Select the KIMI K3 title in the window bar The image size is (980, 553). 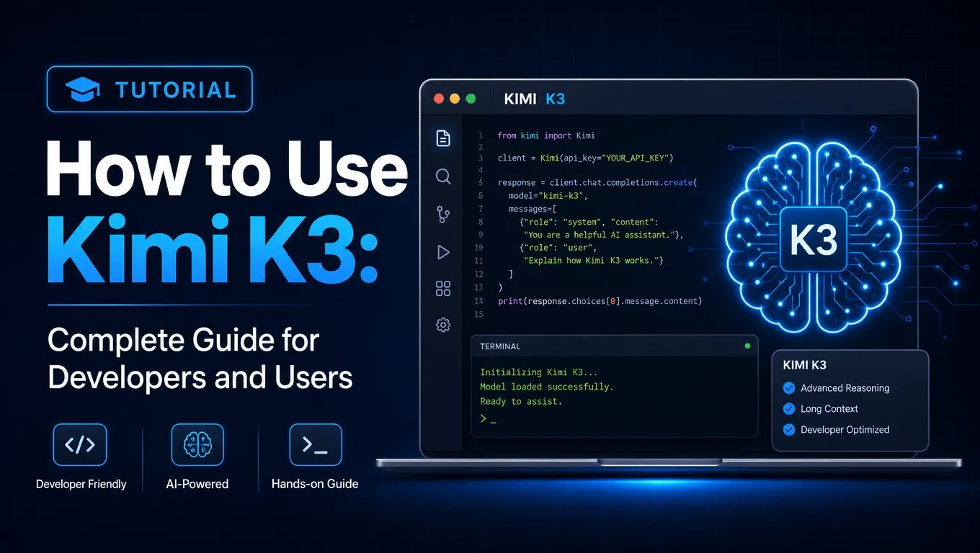click(x=535, y=99)
